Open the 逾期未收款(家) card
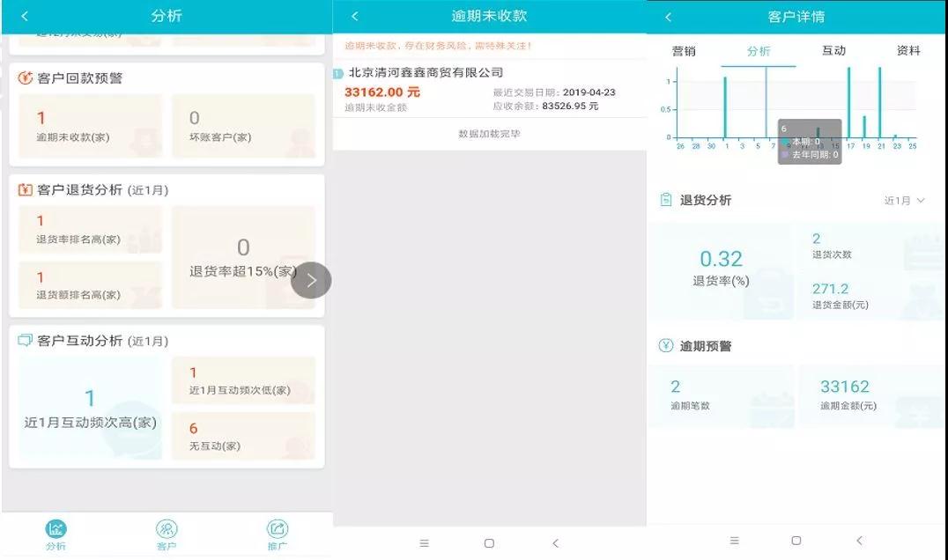 point(91,126)
